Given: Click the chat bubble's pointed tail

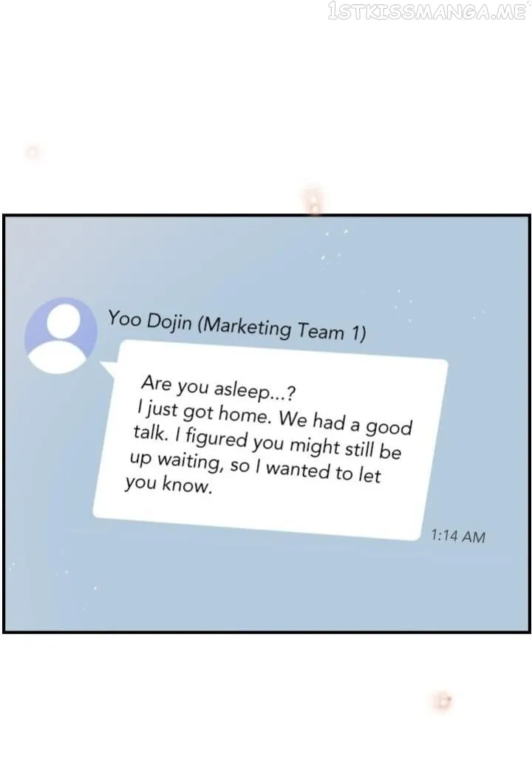Looking at the screenshot, I should click(x=109, y=369).
